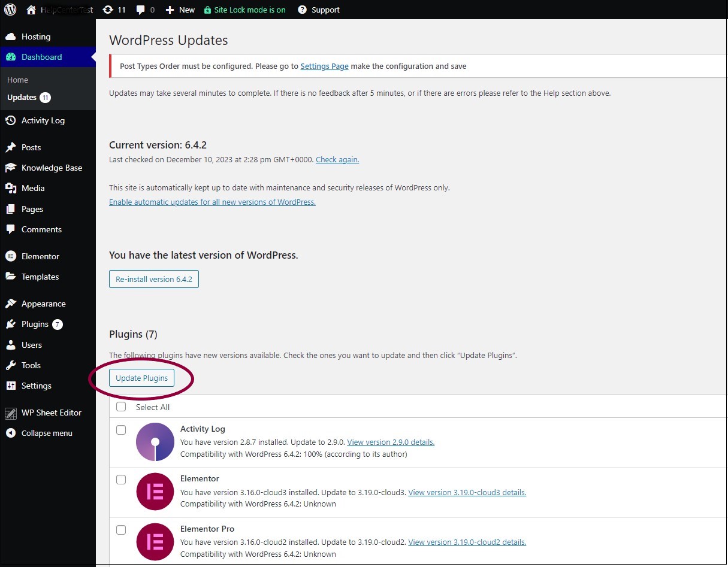Screen dimensions: 728x567
Task: Open Elementor menu in sidebar
Action: (48, 256)
